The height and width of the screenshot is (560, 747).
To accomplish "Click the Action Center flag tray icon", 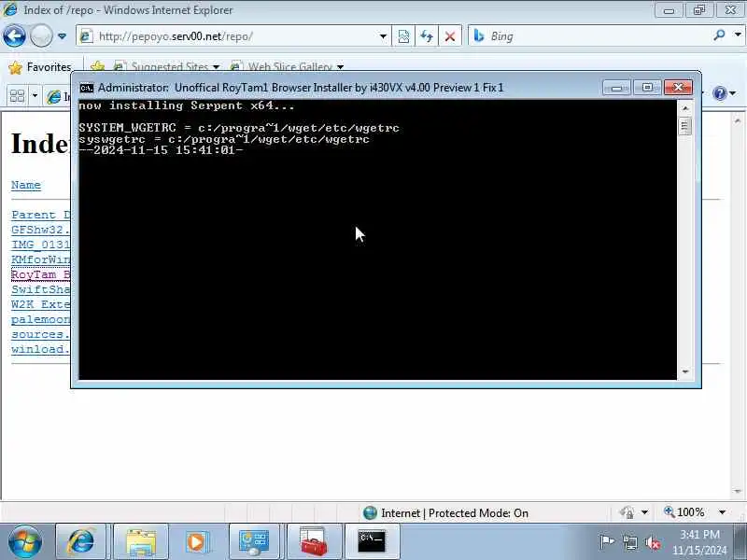I will point(606,541).
